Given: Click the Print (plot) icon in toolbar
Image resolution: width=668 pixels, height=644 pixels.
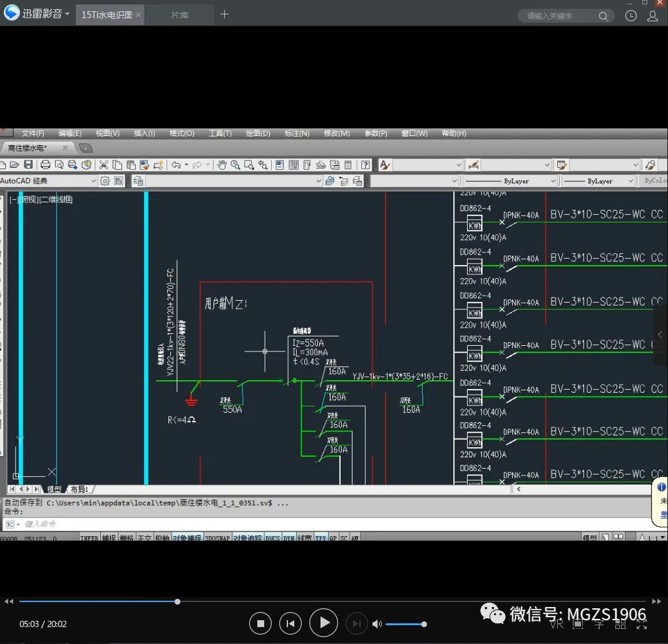Looking at the screenshot, I should coord(45,165).
